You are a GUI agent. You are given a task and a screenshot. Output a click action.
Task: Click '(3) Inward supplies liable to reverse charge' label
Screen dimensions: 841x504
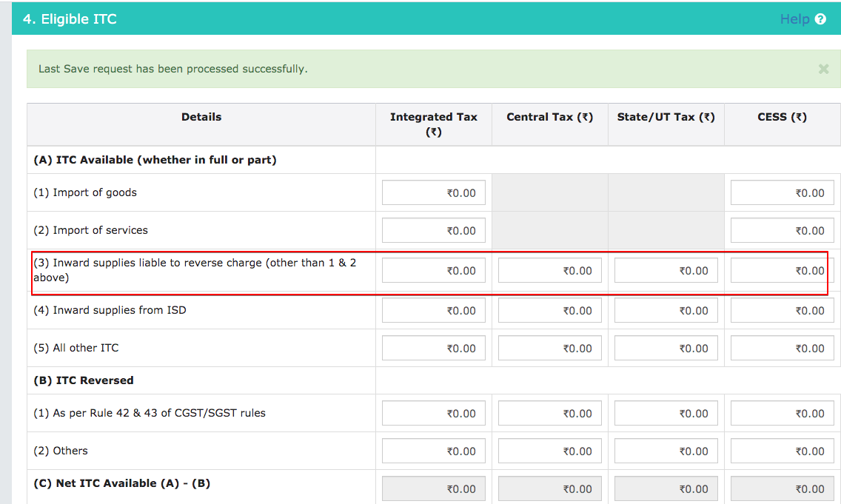coord(195,270)
